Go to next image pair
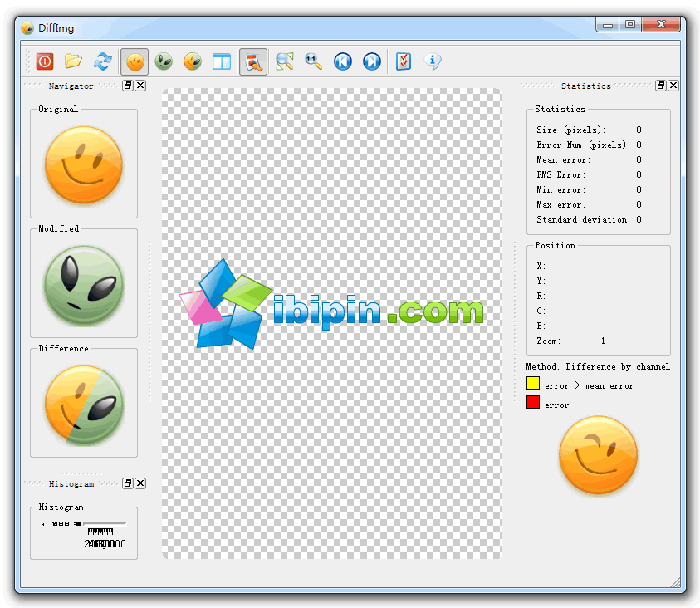 click(x=372, y=61)
